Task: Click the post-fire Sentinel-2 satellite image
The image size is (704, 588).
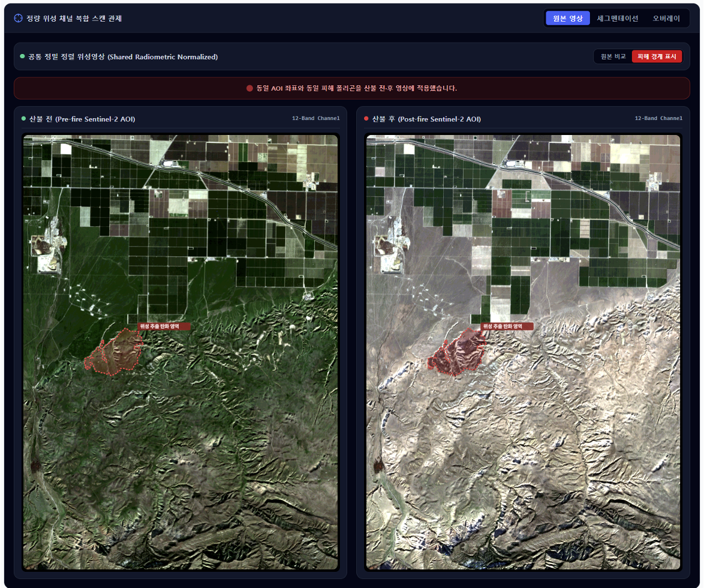Action: pos(523,352)
